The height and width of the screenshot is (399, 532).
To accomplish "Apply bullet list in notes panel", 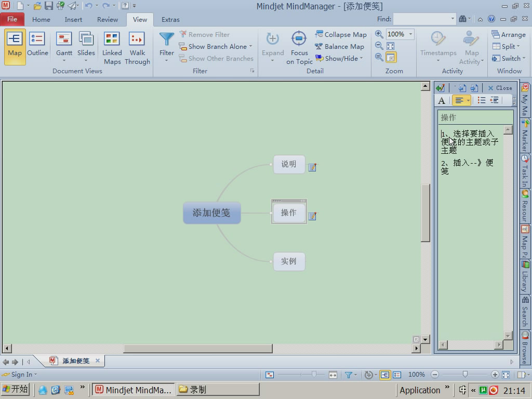I will pos(482,100).
